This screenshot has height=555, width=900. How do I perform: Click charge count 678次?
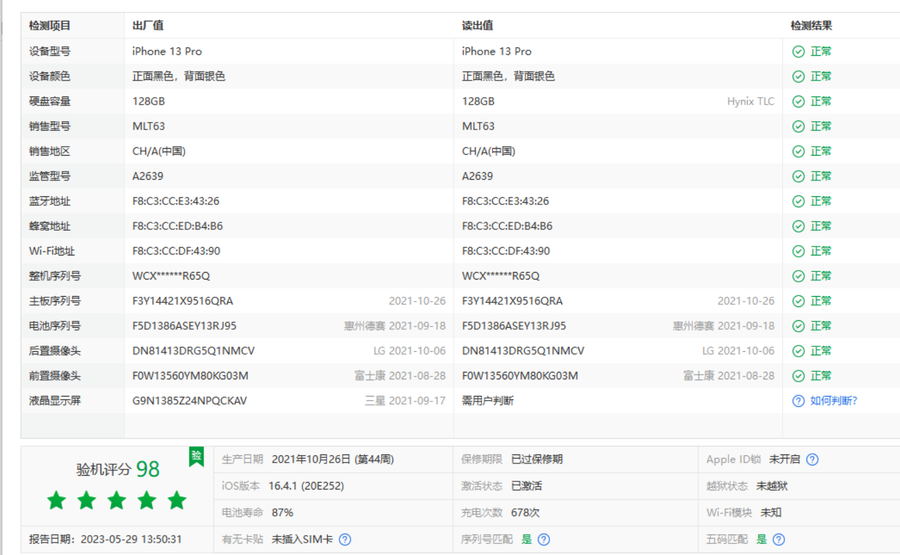[x=525, y=513]
